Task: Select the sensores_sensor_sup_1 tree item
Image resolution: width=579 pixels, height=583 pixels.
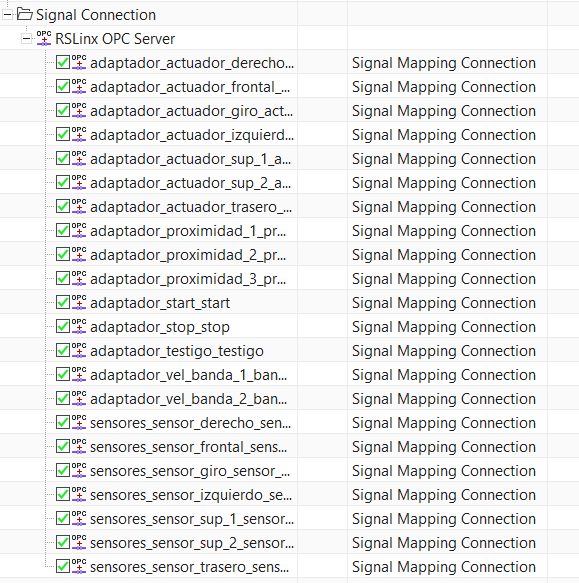Action: pos(192,519)
